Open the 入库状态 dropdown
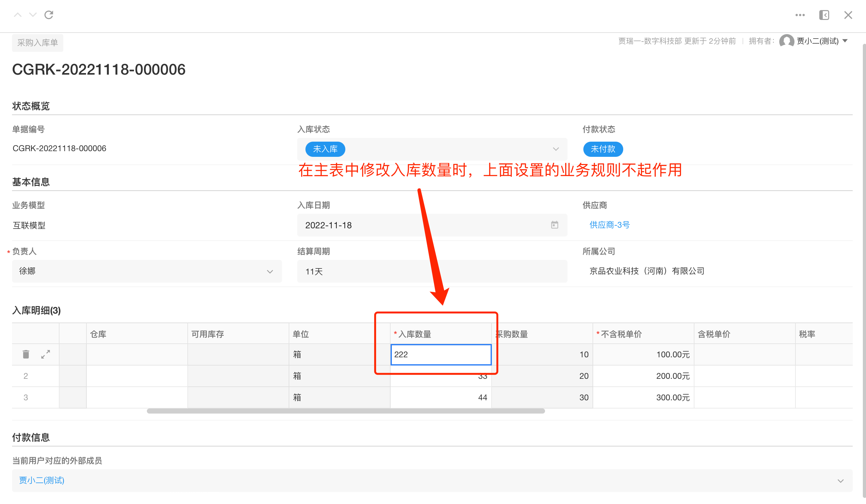 point(556,149)
